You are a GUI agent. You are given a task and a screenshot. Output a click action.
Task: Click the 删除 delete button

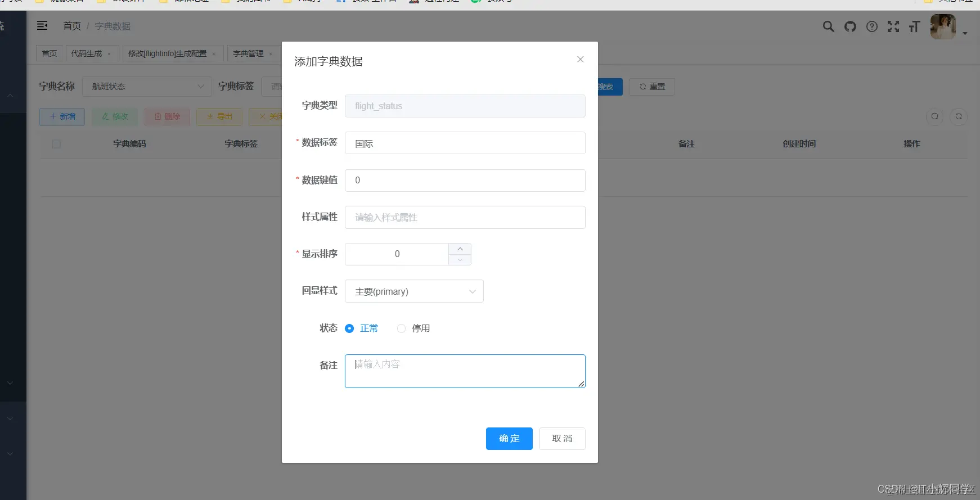pyautogui.click(x=167, y=116)
